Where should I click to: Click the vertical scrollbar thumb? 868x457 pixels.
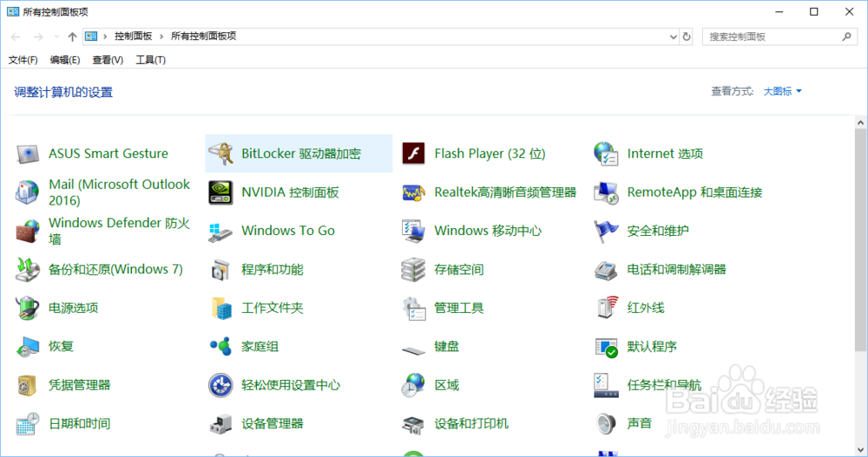click(x=860, y=240)
